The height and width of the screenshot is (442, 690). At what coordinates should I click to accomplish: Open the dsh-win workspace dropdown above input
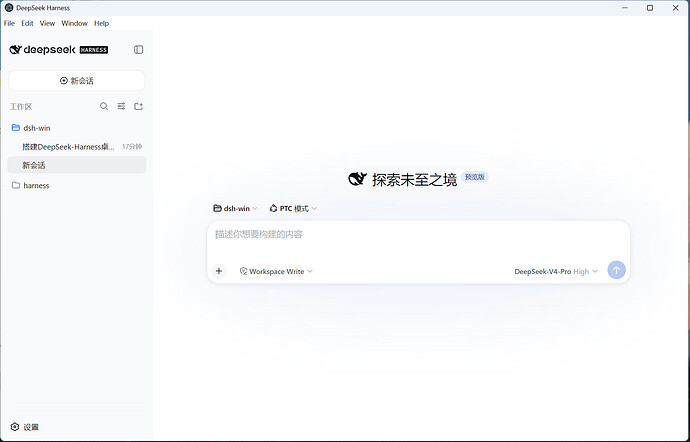point(235,208)
